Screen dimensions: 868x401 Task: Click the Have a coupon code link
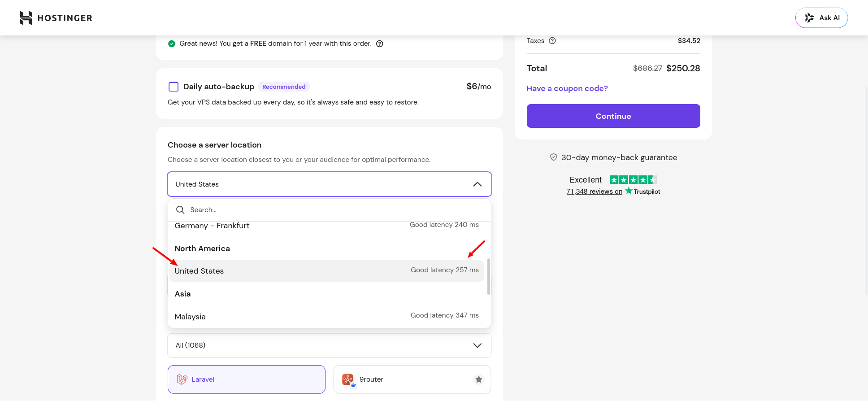(x=567, y=88)
